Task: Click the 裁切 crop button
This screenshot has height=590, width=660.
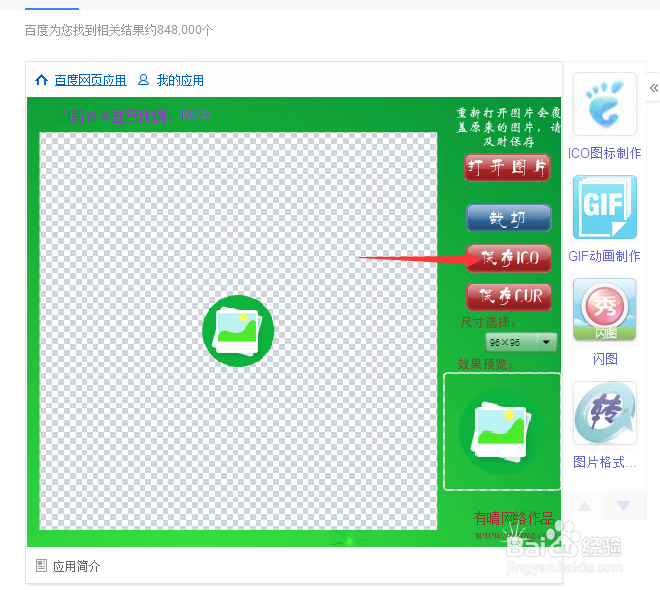Action: coord(508,218)
